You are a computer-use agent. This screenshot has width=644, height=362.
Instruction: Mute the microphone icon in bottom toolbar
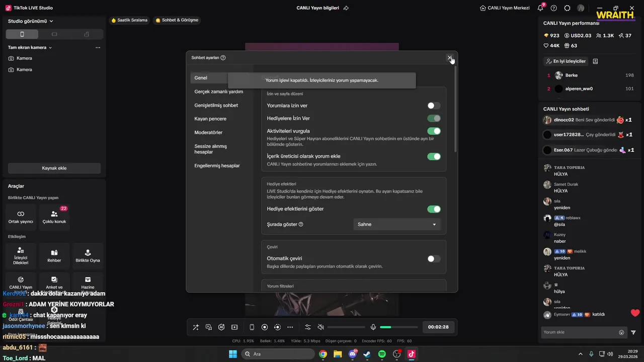point(373,327)
